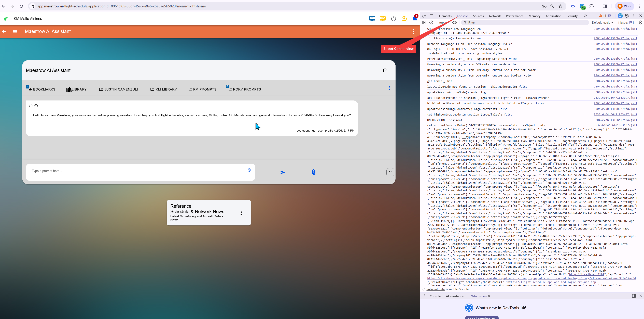Image resolution: width=644 pixels, height=319 pixels.
Task: Select the drawer Console tab
Action: [x=435, y=296]
